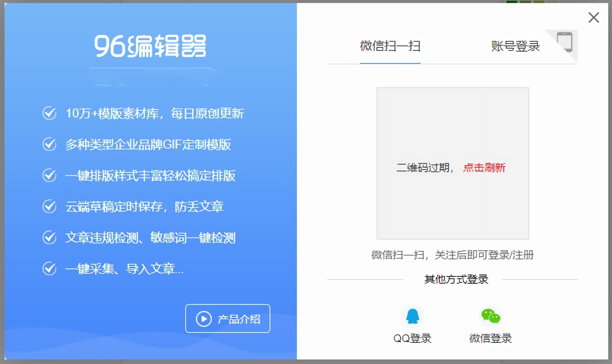This screenshot has height=364, width=612.
Task: Click the 96编辑器 logo
Action: tap(151, 47)
